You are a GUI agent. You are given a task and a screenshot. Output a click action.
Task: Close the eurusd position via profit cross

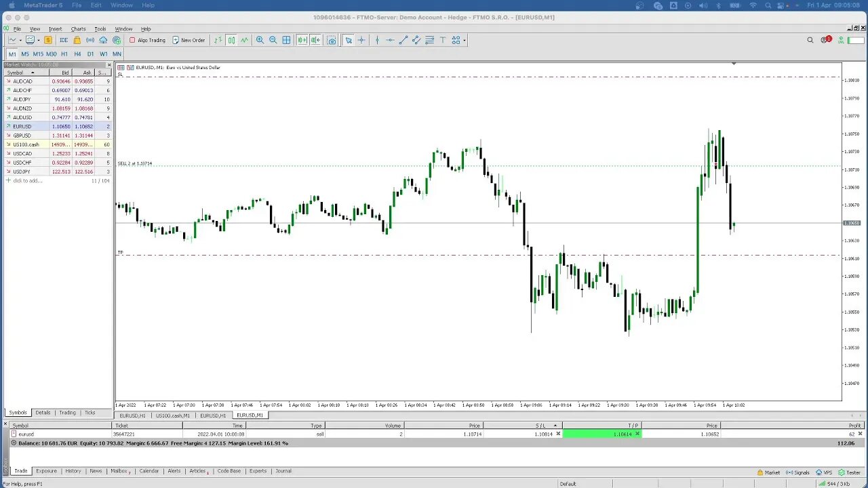click(861, 434)
